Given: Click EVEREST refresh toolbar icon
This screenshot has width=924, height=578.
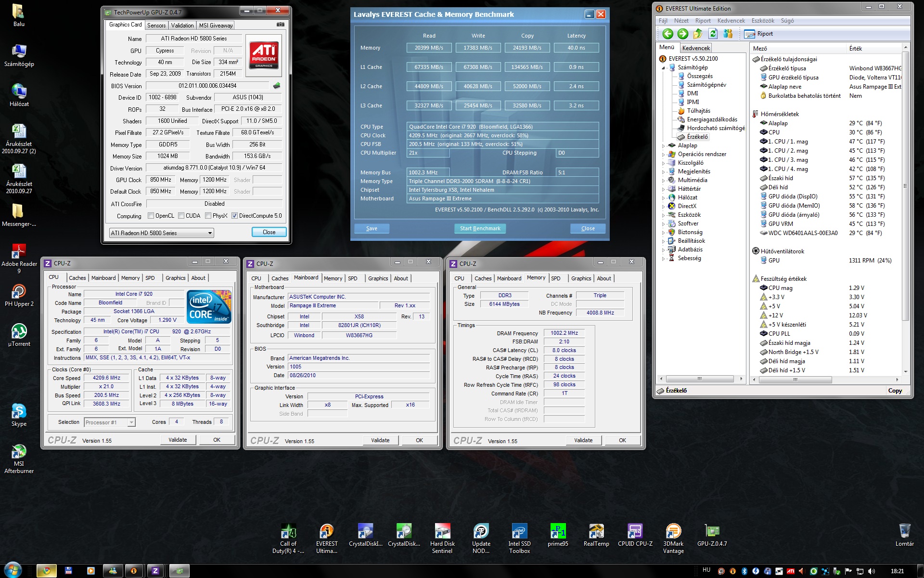Looking at the screenshot, I should click(x=713, y=34).
